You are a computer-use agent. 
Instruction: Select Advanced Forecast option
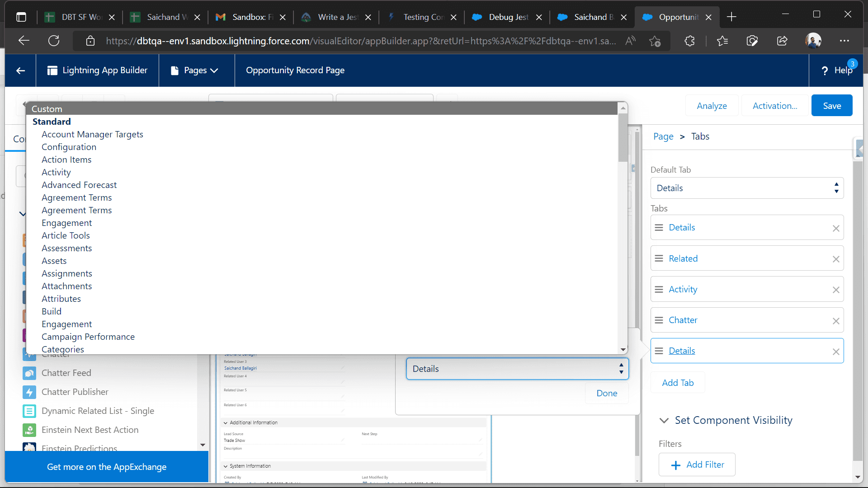click(x=79, y=185)
